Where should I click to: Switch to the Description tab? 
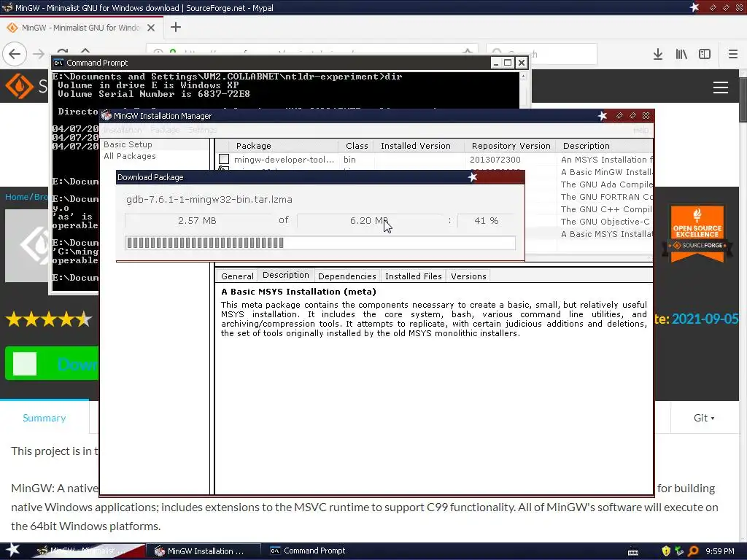(286, 275)
